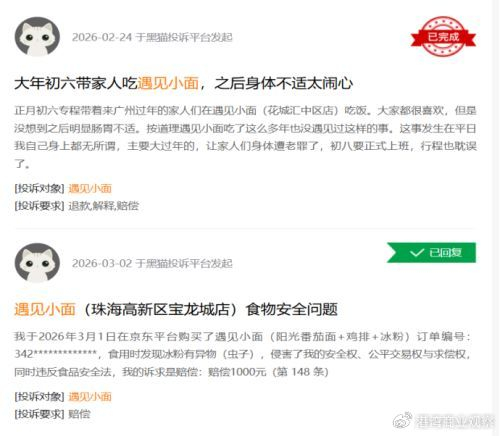
Task: Click the 2026-03-02 posting date text
Action: (102, 263)
